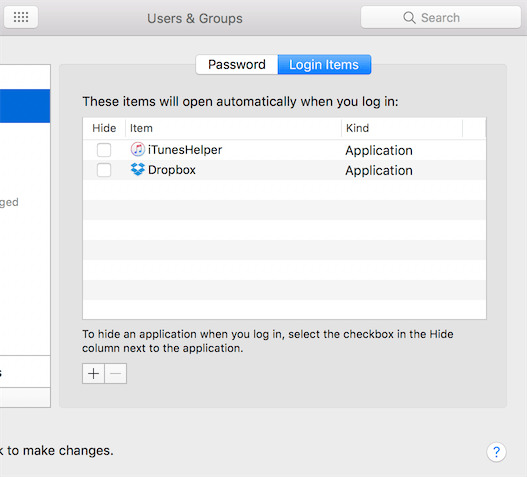Select the Dropbox app icon

coord(137,169)
